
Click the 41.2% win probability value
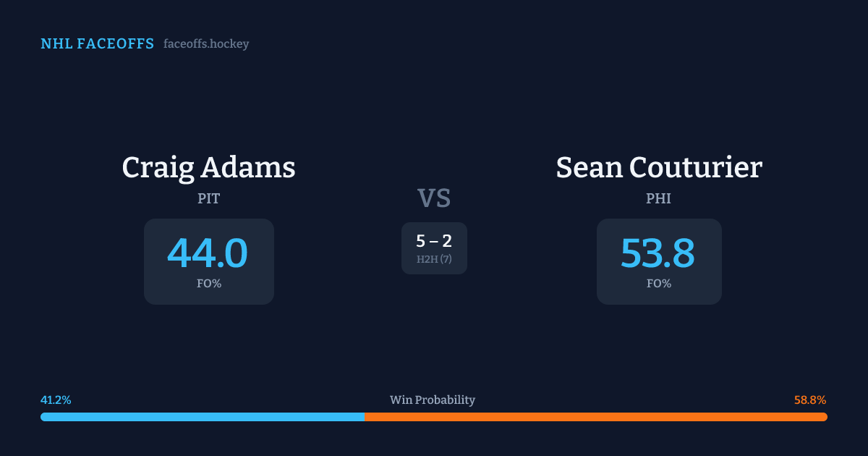[56, 400]
